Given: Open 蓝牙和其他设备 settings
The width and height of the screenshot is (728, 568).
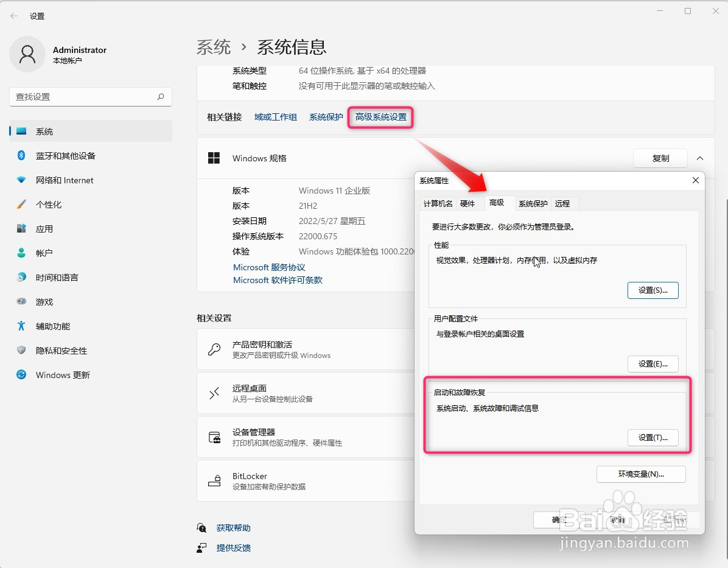Looking at the screenshot, I should (91, 156).
